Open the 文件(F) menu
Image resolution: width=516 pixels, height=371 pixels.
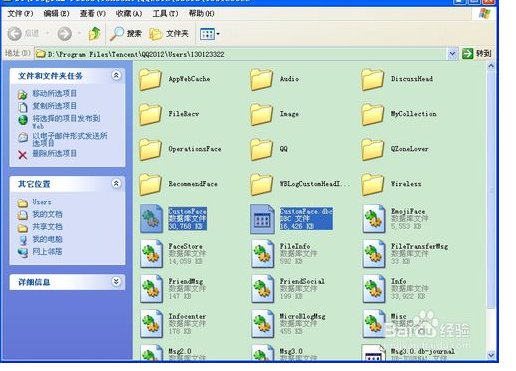tap(20, 14)
